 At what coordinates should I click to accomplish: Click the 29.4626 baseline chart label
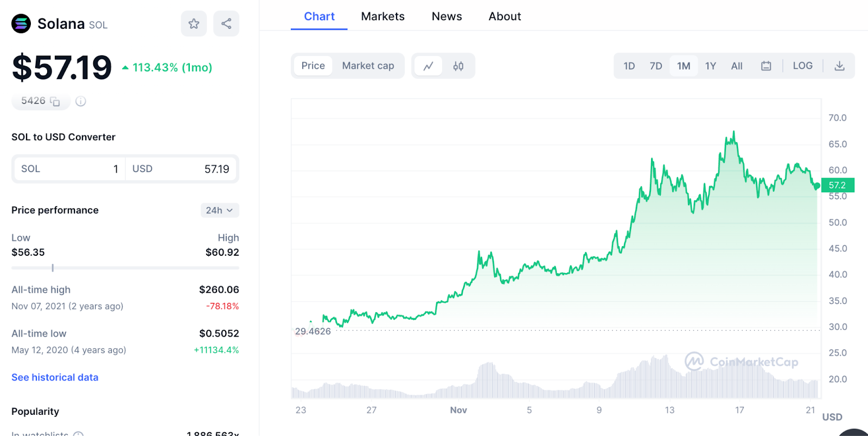pos(313,331)
